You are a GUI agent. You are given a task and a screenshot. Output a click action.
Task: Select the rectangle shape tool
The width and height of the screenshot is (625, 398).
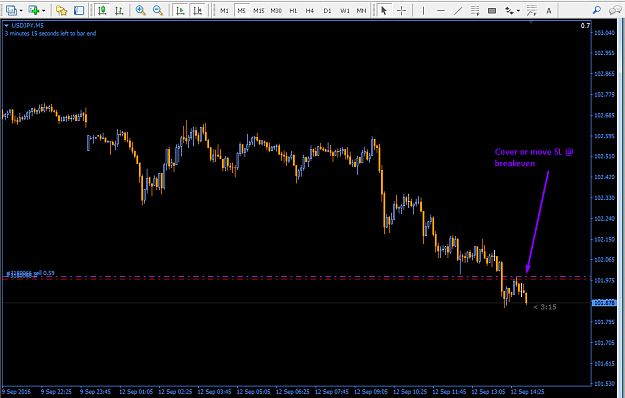(492, 10)
